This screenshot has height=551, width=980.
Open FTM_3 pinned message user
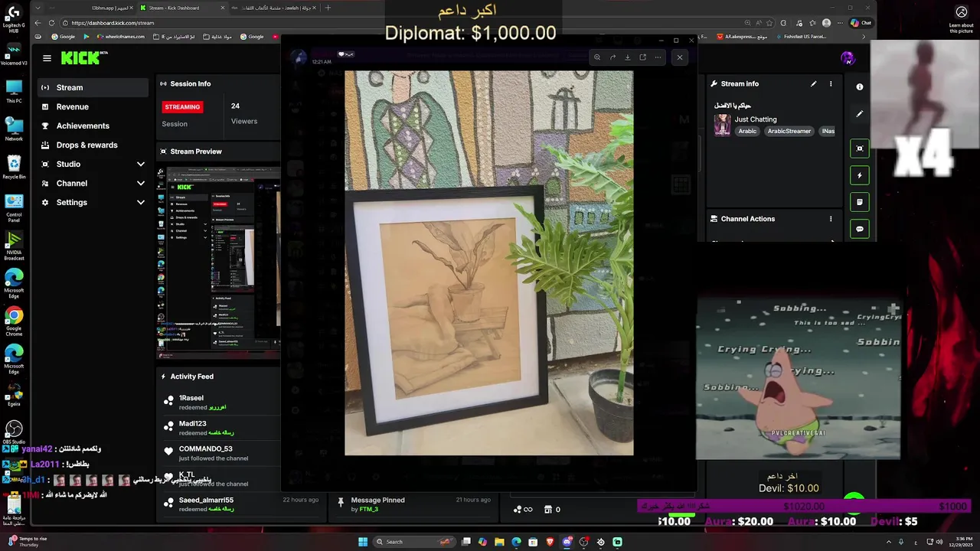[x=369, y=509]
